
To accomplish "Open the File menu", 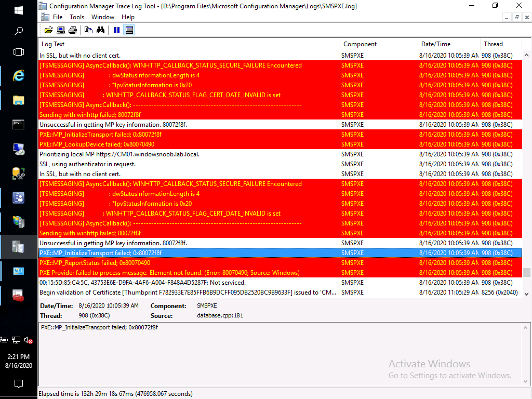I will tap(58, 17).
